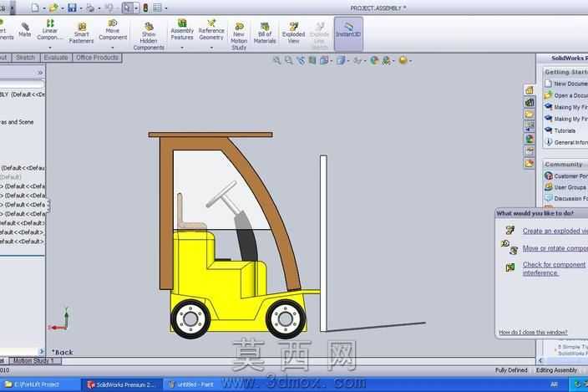Click the Display Style cube icon
The width and height of the screenshot is (588, 392).
pos(341,60)
